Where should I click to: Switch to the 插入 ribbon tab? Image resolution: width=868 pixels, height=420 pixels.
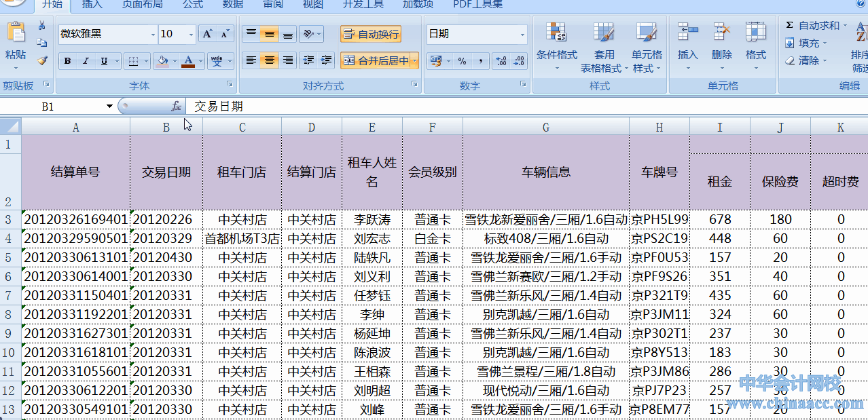(x=92, y=5)
